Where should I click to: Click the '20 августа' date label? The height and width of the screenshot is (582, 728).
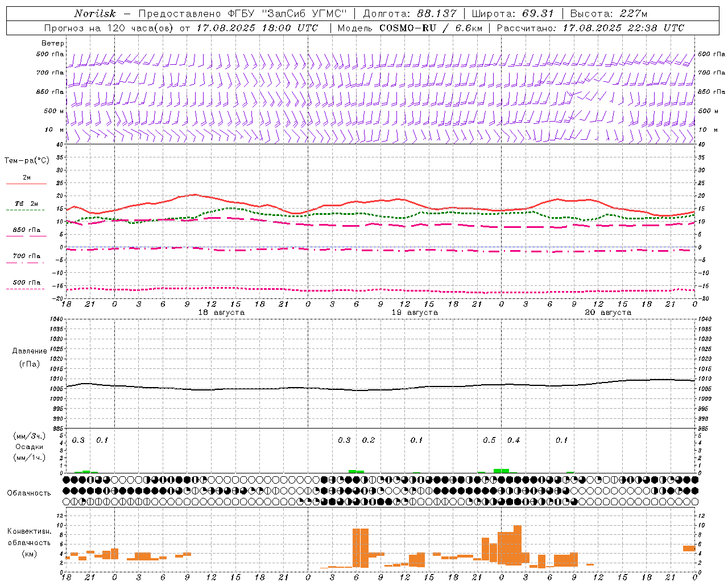[x=608, y=313]
